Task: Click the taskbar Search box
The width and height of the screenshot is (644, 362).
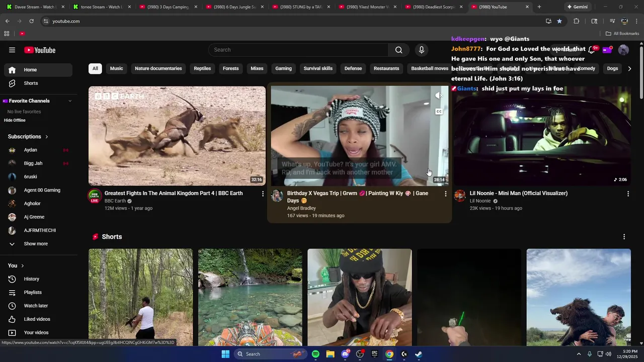Action: [x=270, y=354]
